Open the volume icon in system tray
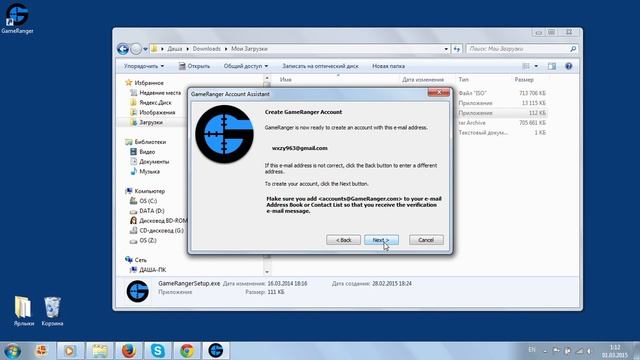 pos(589,351)
